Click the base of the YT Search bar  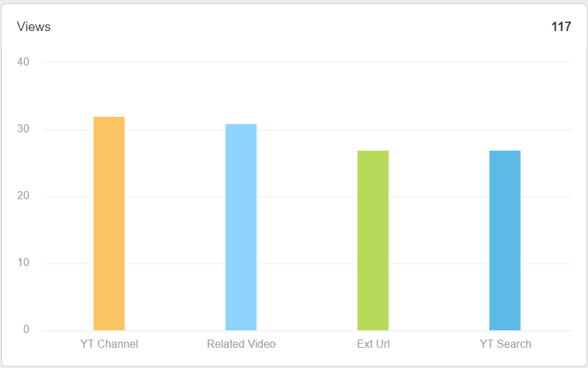pos(505,329)
